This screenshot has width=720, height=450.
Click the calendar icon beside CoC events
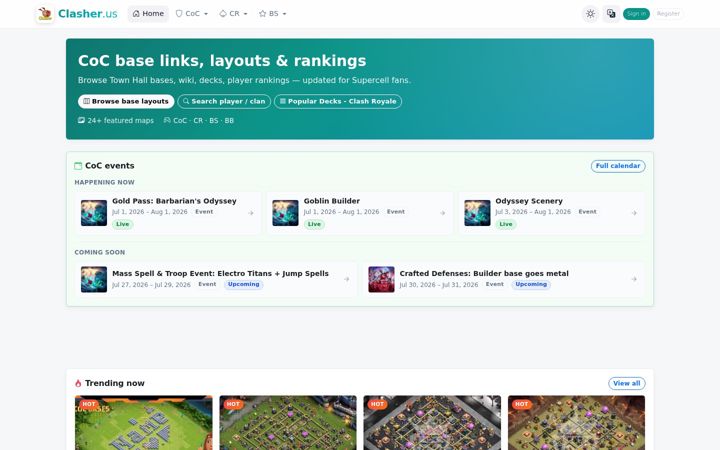point(78,166)
